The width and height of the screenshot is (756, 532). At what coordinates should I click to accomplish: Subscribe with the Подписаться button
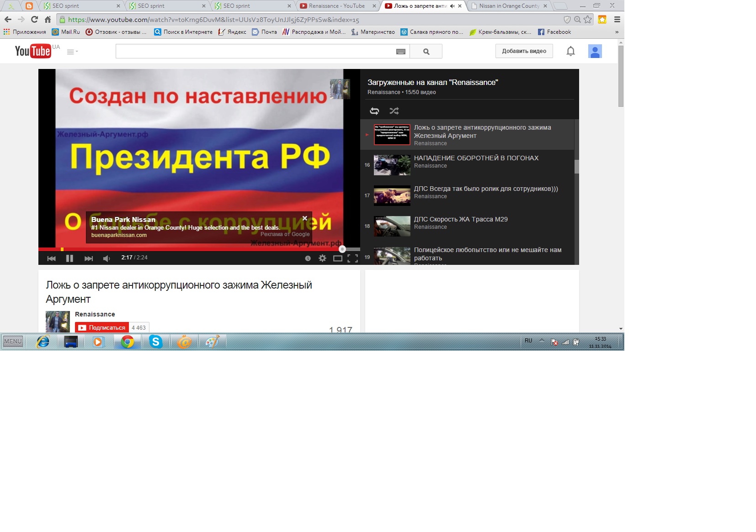click(x=102, y=327)
